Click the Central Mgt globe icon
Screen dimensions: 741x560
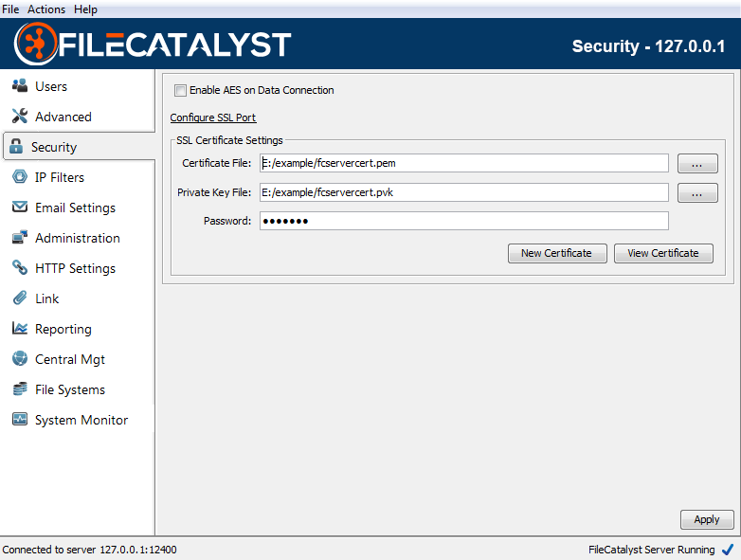[20, 358]
